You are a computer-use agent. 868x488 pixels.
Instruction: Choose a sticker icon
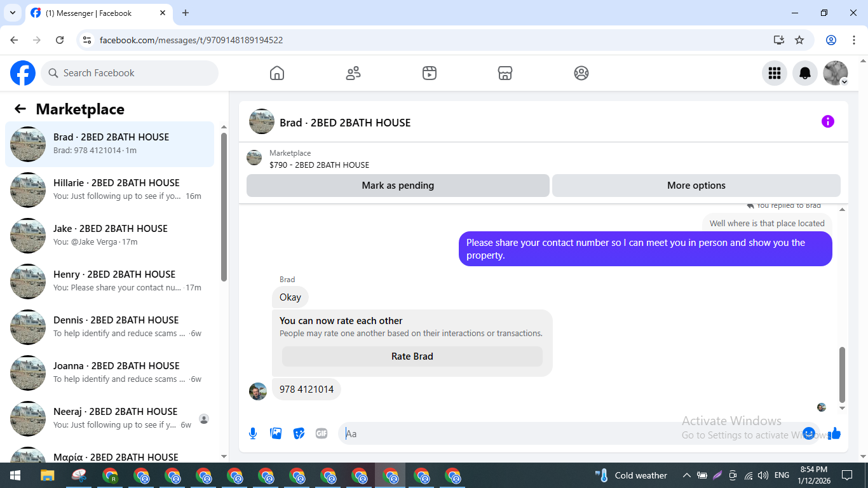click(299, 433)
